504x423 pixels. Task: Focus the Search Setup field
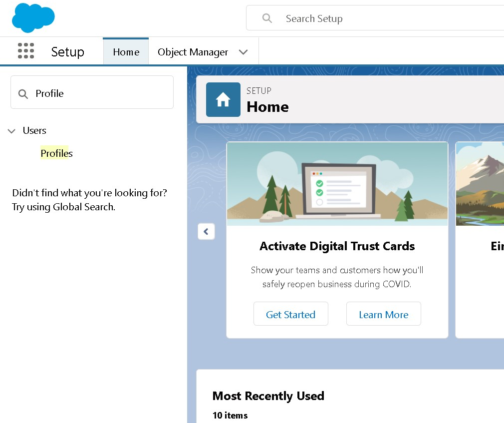point(375,18)
